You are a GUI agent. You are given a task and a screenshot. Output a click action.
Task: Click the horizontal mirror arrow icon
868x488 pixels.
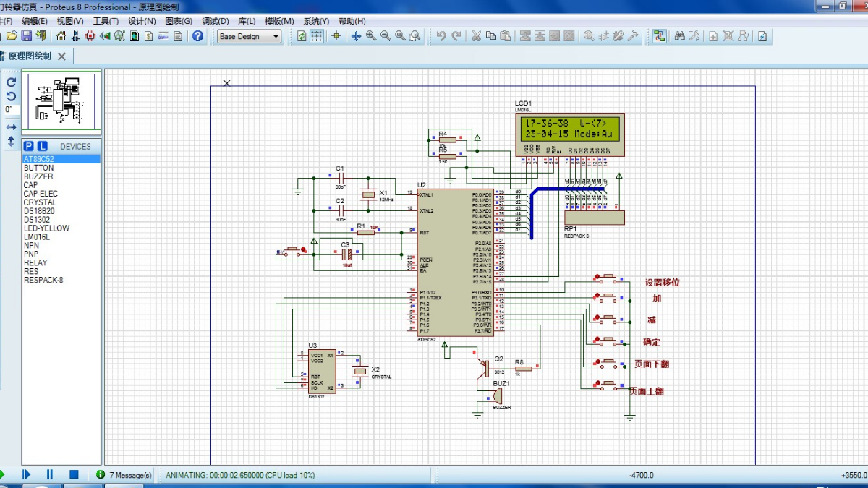click(11, 127)
